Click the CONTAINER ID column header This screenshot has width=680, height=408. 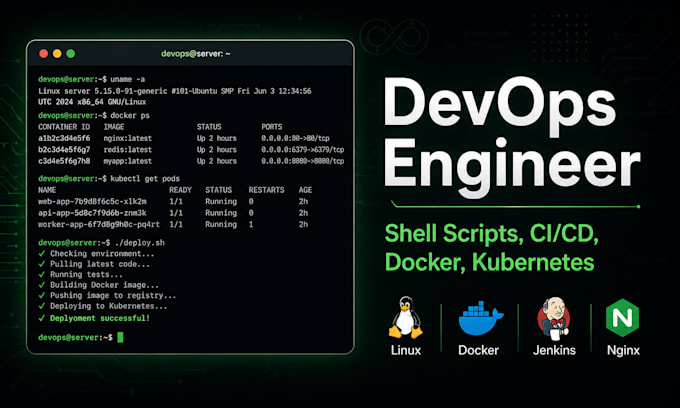(x=64, y=127)
